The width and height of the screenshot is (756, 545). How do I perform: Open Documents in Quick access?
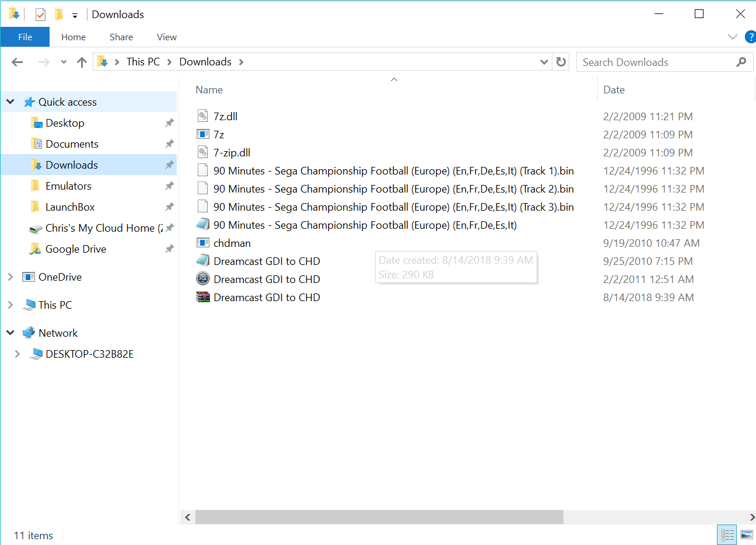(x=72, y=144)
